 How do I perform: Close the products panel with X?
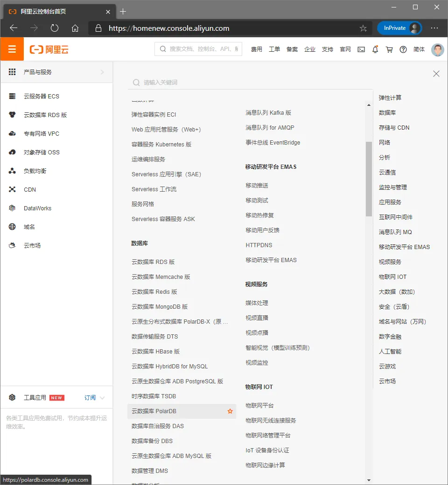(x=436, y=74)
